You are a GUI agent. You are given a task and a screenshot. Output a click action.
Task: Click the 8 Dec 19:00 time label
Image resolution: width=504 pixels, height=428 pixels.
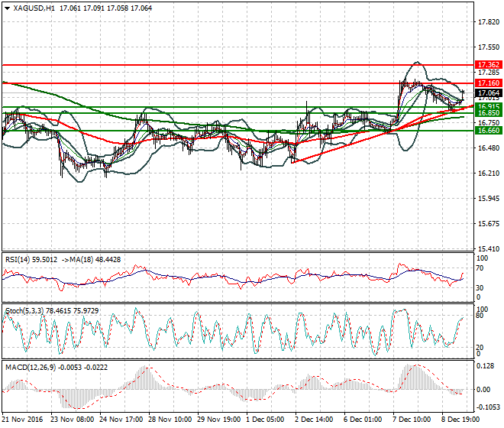pos(460,420)
